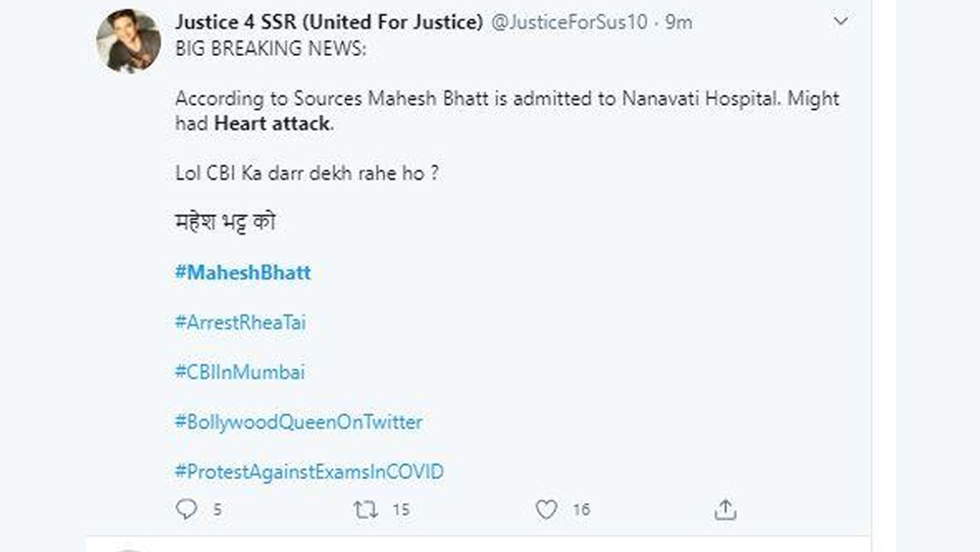
Task: Open the Justice 4 SSR profile picture
Action: (128, 41)
